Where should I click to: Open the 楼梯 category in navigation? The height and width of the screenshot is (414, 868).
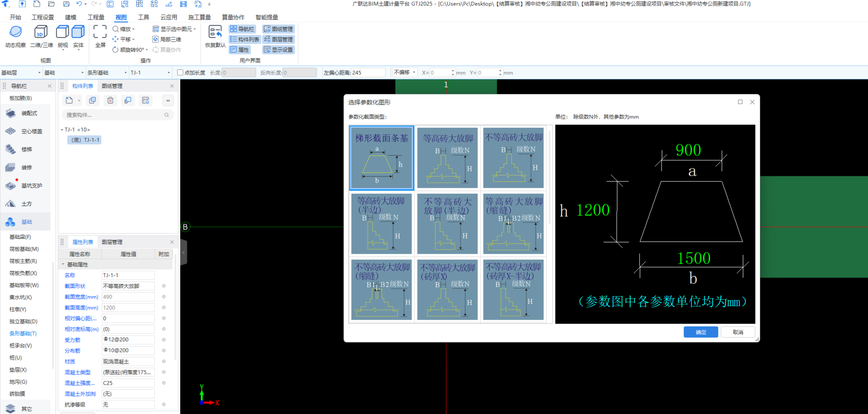(x=26, y=149)
